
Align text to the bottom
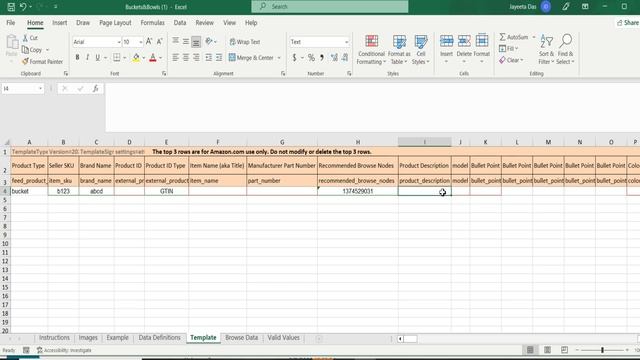tap(196, 41)
